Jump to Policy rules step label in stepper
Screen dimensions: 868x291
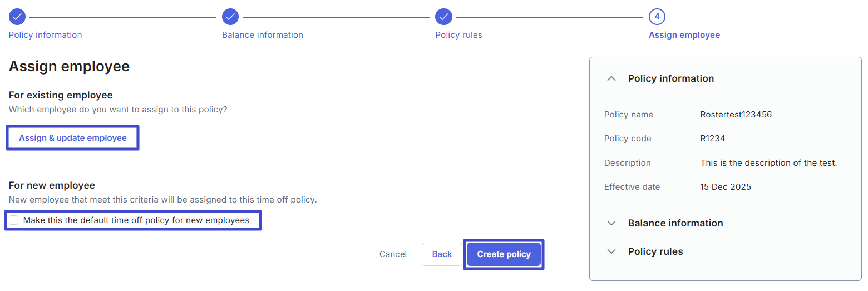coord(458,35)
